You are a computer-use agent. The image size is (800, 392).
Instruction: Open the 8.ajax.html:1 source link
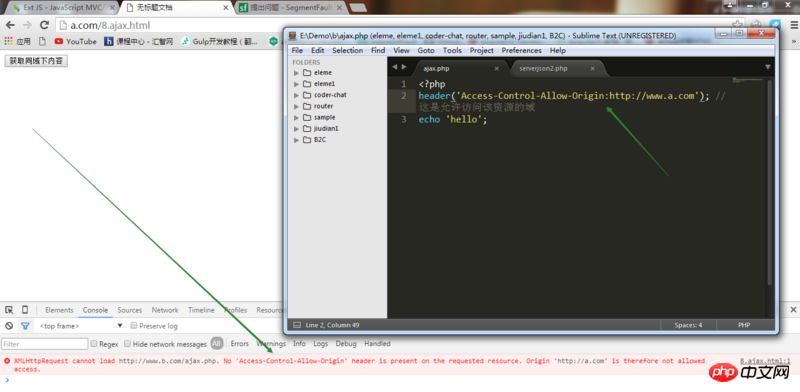coord(765,361)
